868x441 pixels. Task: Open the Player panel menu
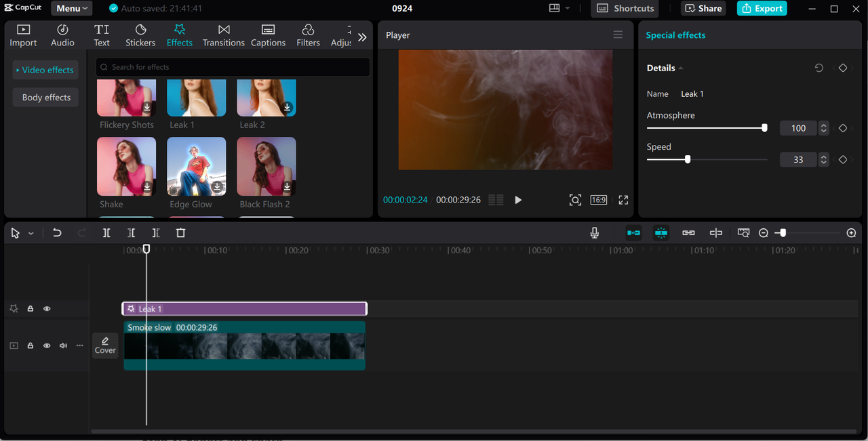[618, 35]
